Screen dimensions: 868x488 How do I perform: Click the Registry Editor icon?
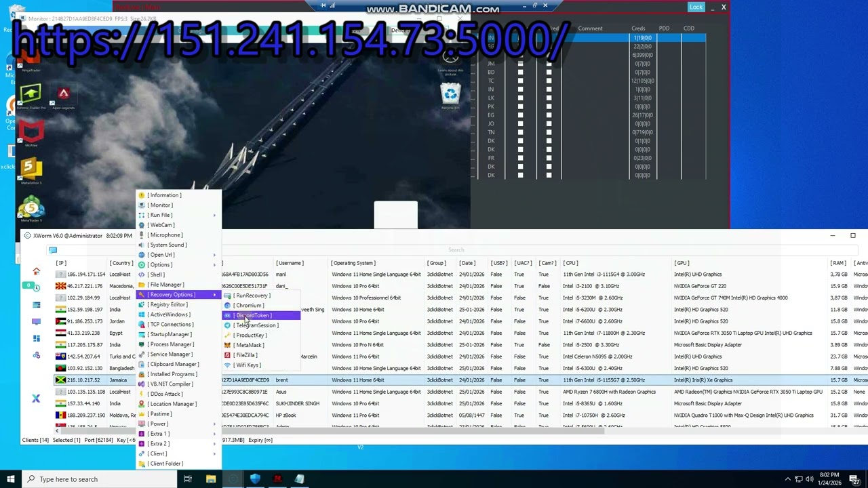click(x=142, y=304)
